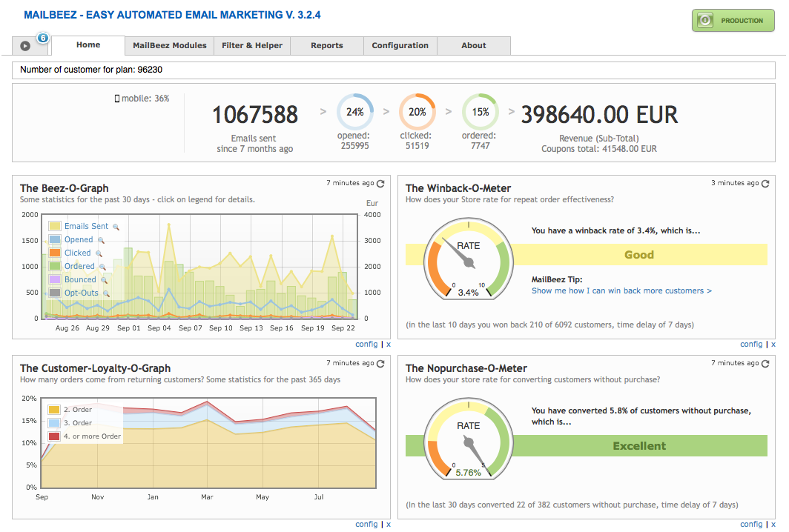The image size is (789, 532).
Task: Click the Clicked legend link
Action: (x=77, y=253)
